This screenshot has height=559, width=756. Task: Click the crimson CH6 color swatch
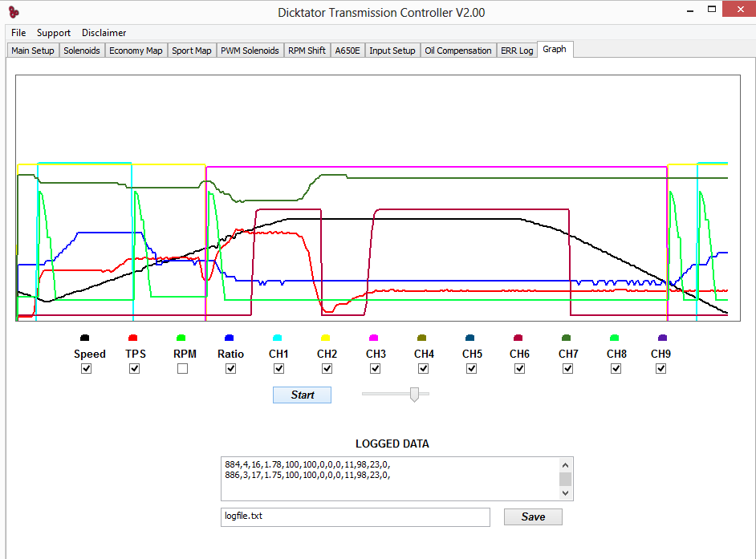pos(518,338)
